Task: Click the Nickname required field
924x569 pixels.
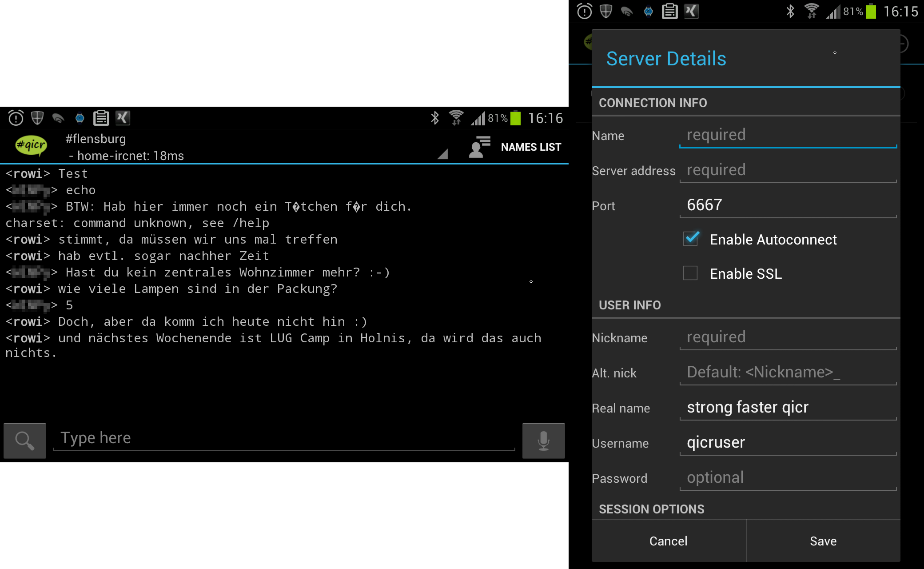Action: [x=788, y=337]
